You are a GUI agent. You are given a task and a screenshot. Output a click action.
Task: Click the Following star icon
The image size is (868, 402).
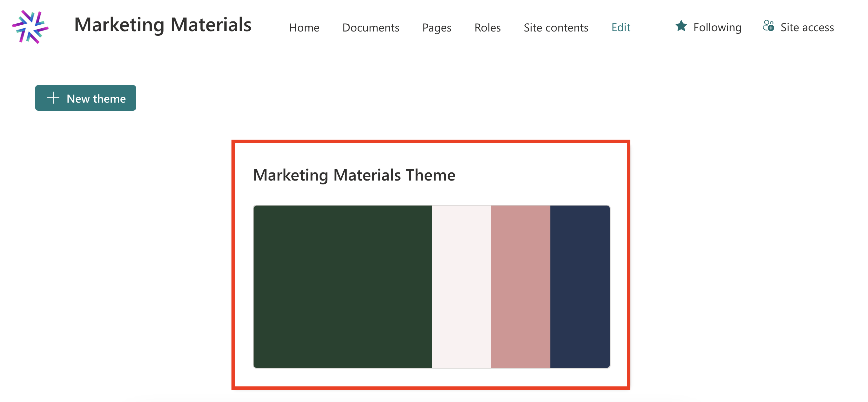click(x=681, y=26)
